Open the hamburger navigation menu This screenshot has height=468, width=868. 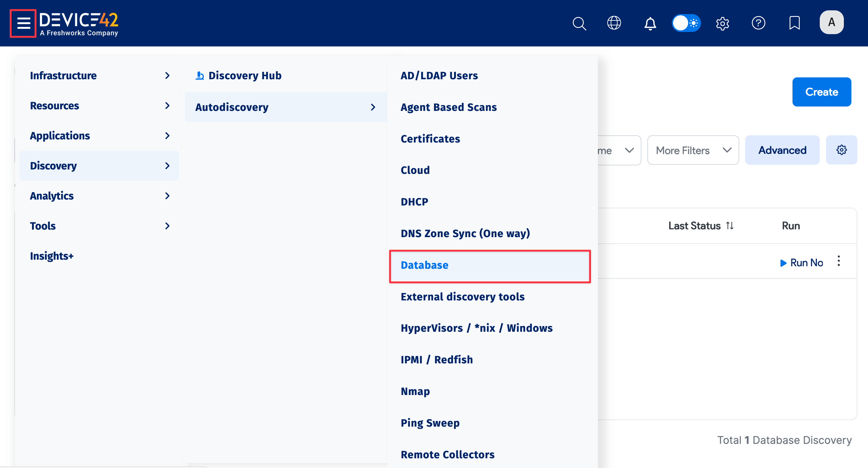(x=23, y=23)
